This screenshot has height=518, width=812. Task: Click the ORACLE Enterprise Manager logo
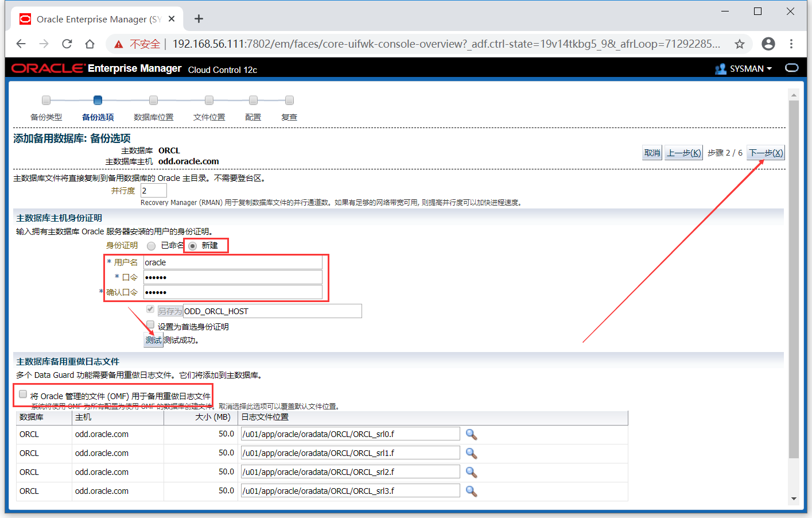point(96,68)
